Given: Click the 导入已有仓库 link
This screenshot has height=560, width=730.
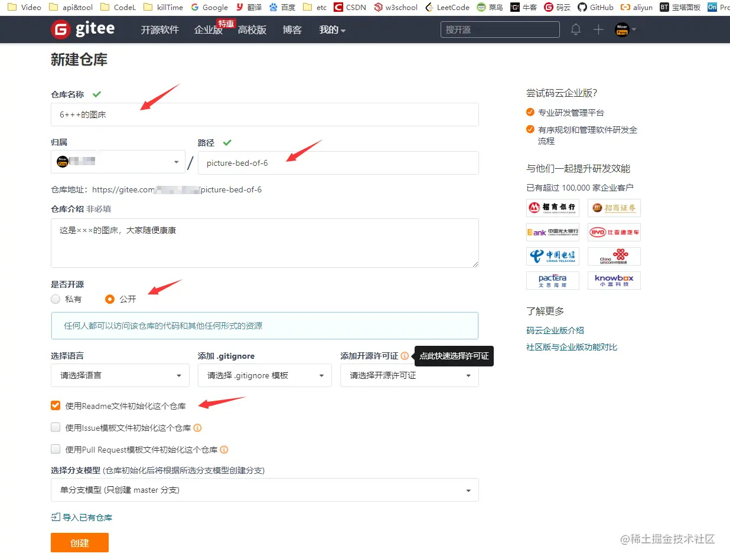Looking at the screenshot, I should tap(82, 518).
